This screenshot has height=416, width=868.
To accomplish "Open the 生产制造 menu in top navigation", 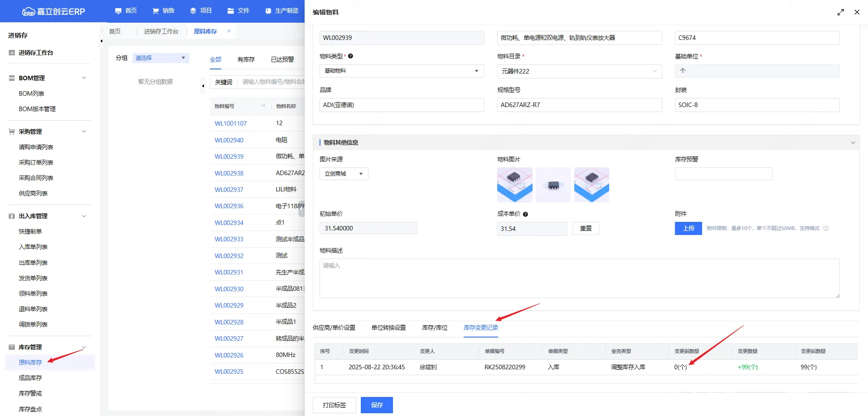I will [282, 11].
